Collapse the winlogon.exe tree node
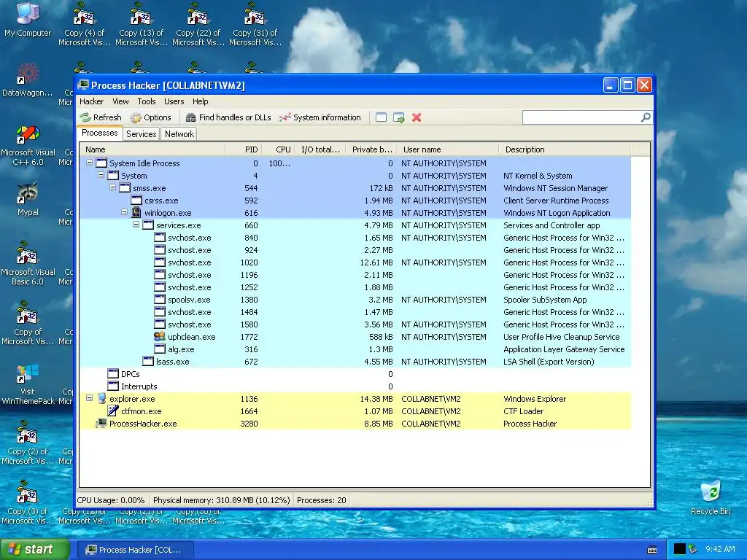747x560 pixels. (x=124, y=212)
